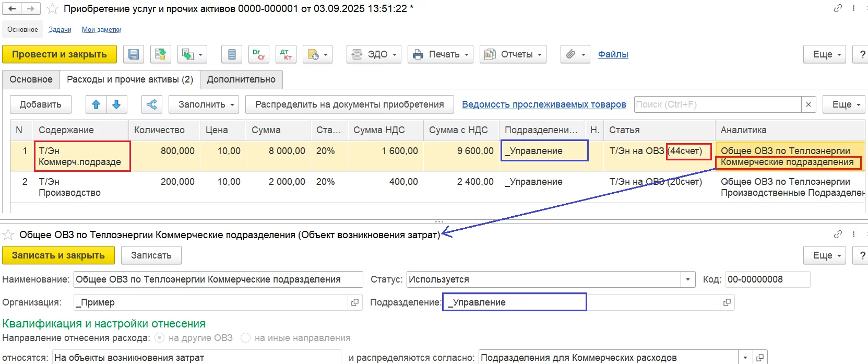Expand the Отчеты dropdown menu
Viewport: 868px width, 364px height.
click(x=513, y=54)
